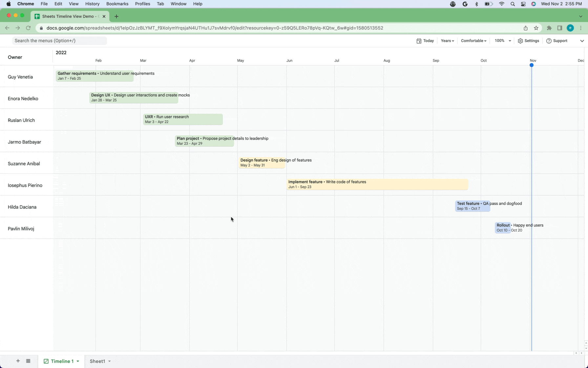Image resolution: width=588 pixels, height=368 pixels.
Task: Open the all-sheets list icon
Action: click(28, 361)
